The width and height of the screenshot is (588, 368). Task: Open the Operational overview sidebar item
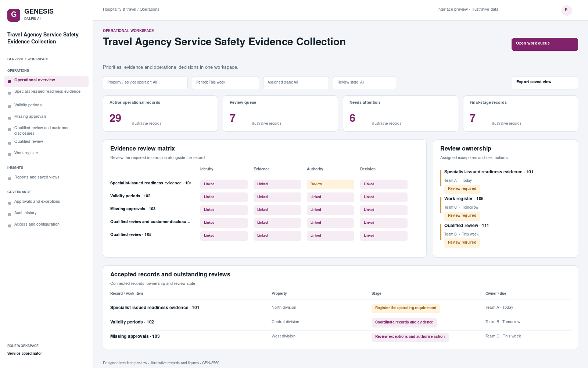(46, 81)
